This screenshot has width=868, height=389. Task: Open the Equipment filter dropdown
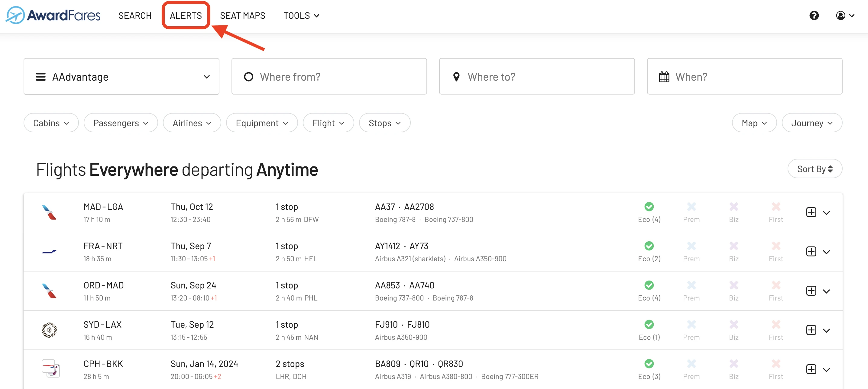pyautogui.click(x=262, y=123)
